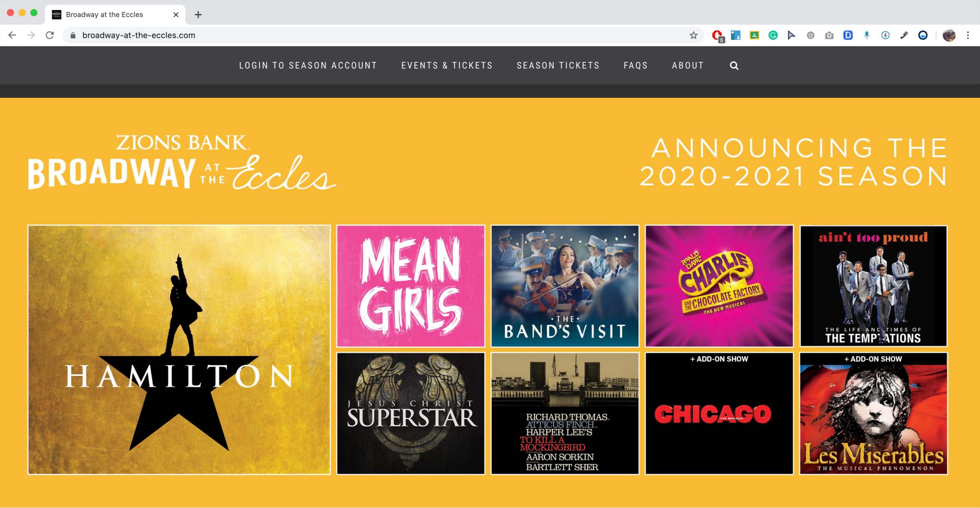The image size is (980, 508).
Task: Open the Season Tickets menu
Action: [558, 65]
